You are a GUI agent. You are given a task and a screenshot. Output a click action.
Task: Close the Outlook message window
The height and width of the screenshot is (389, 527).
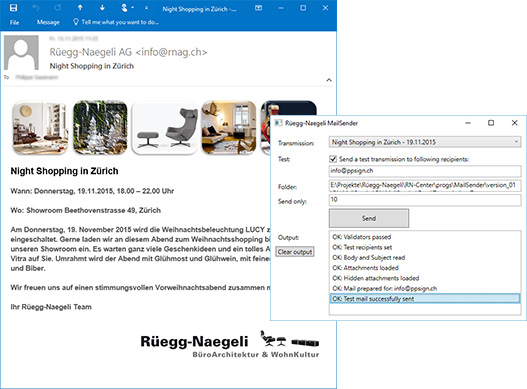(x=325, y=8)
